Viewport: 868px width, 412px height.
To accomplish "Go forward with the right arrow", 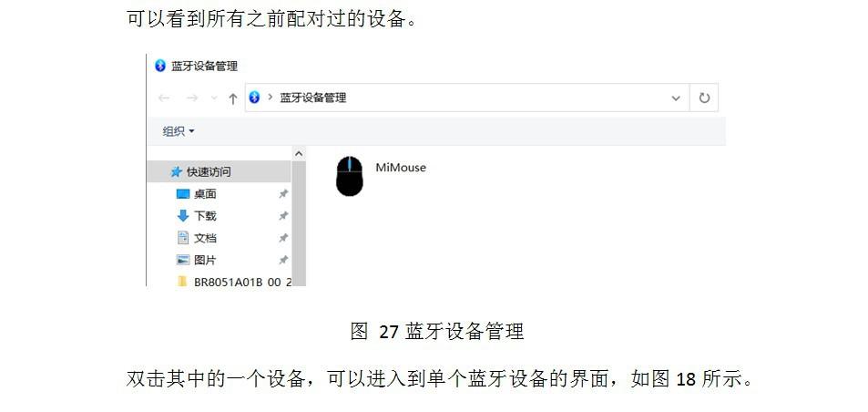I will tap(192, 98).
